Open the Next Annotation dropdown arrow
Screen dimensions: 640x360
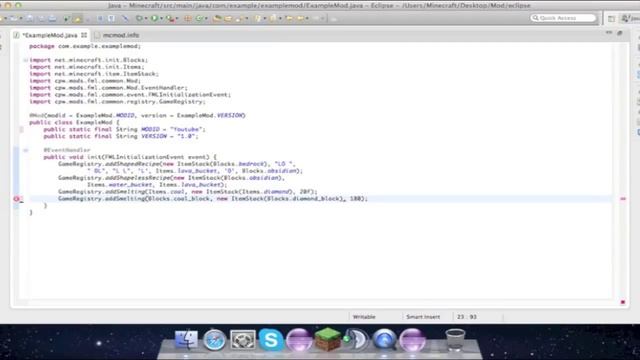tap(264, 18)
